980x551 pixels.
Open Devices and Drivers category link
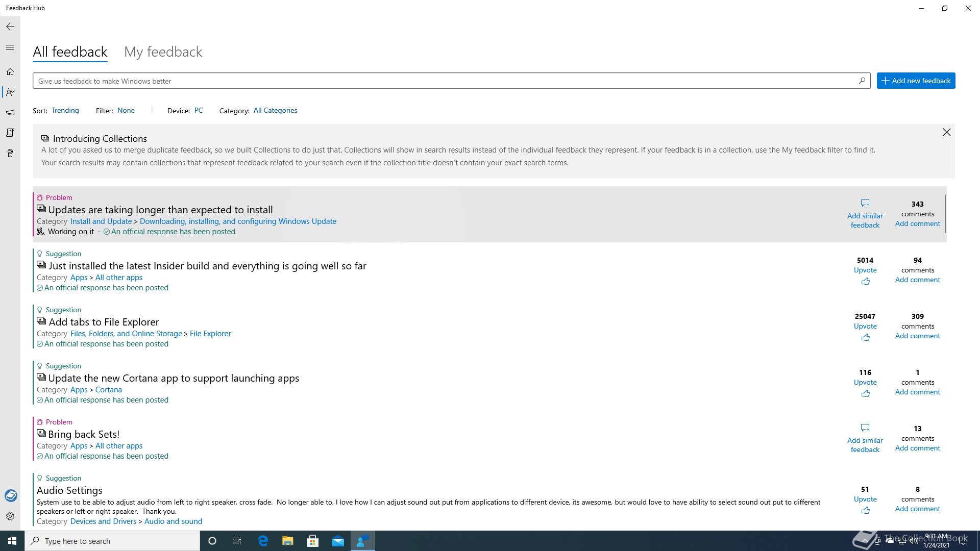click(x=104, y=521)
